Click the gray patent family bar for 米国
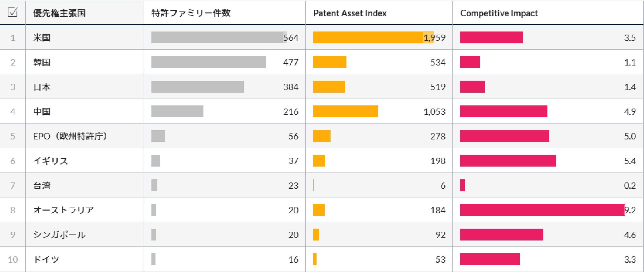Image resolution: width=644 pixels, height=272 pixels. coord(218,37)
